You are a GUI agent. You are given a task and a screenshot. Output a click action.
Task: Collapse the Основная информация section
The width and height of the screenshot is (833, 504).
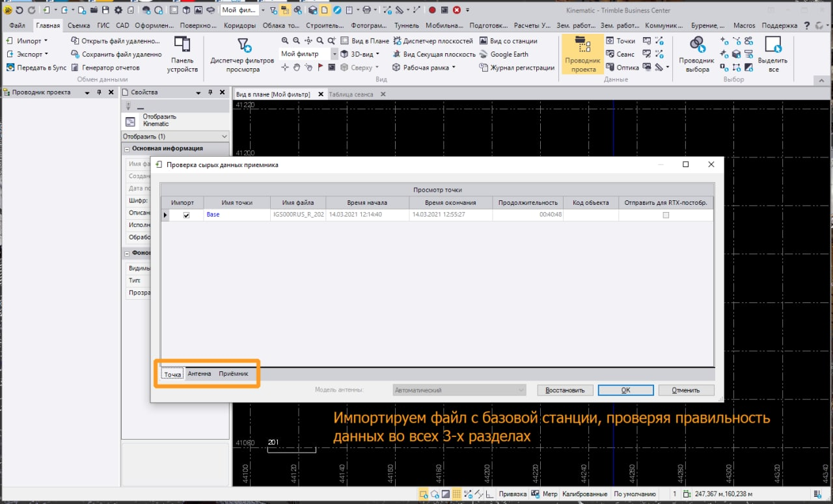click(x=126, y=148)
